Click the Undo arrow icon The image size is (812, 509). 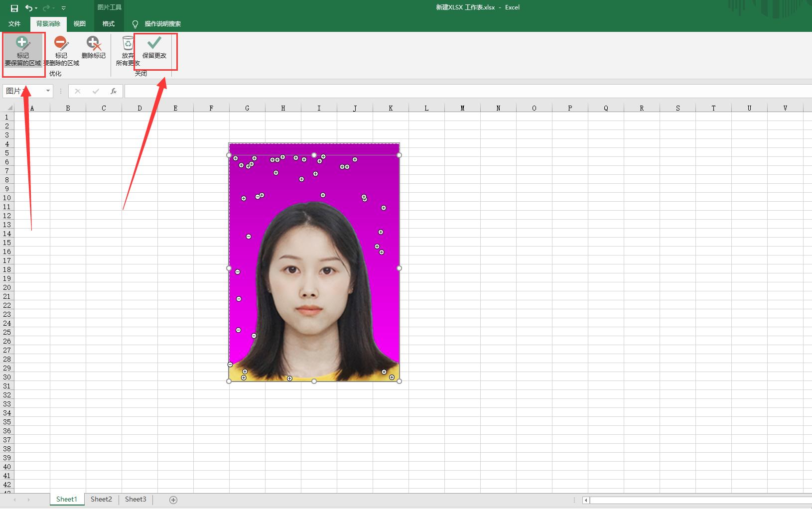click(x=28, y=7)
